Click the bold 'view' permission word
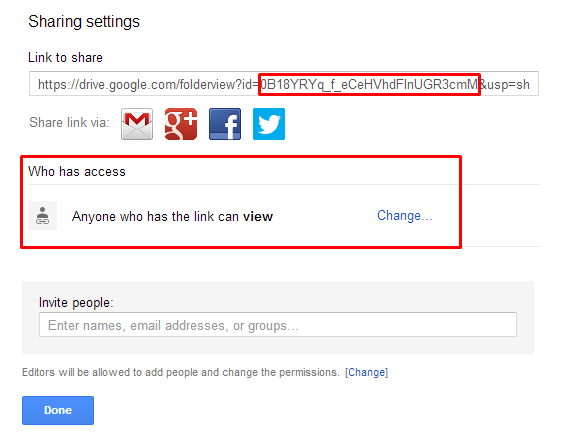 click(x=258, y=216)
